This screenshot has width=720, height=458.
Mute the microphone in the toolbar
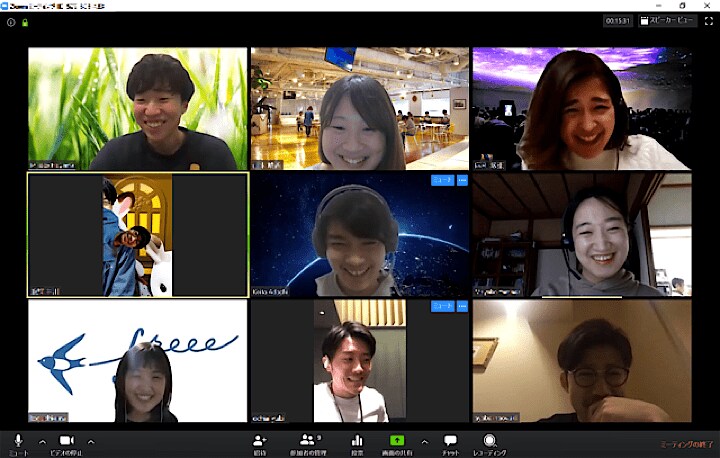point(17,441)
